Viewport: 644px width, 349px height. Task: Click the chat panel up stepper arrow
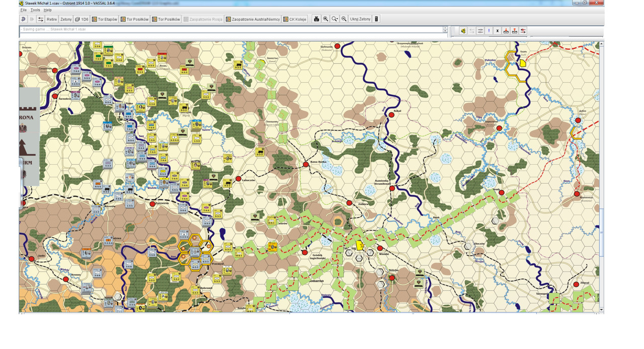[445, 28]
